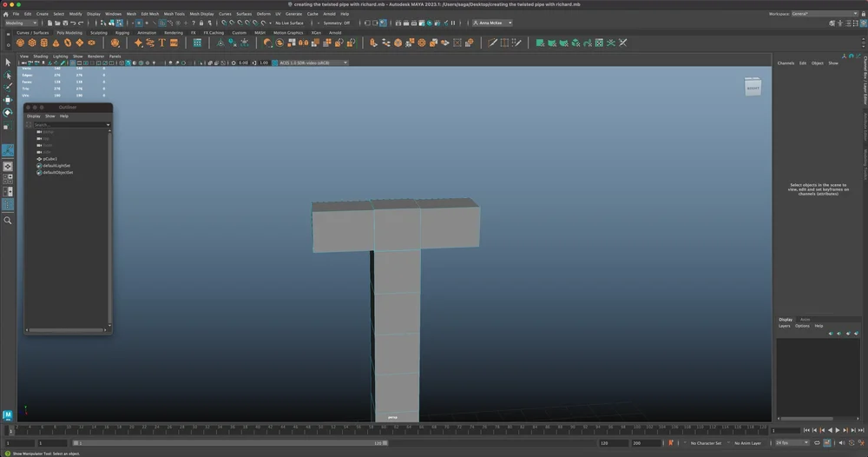This screenshot has width=868, height=457.
Task: Click the layer editor horizontal scrollbar
Action: tap(807, 419)
